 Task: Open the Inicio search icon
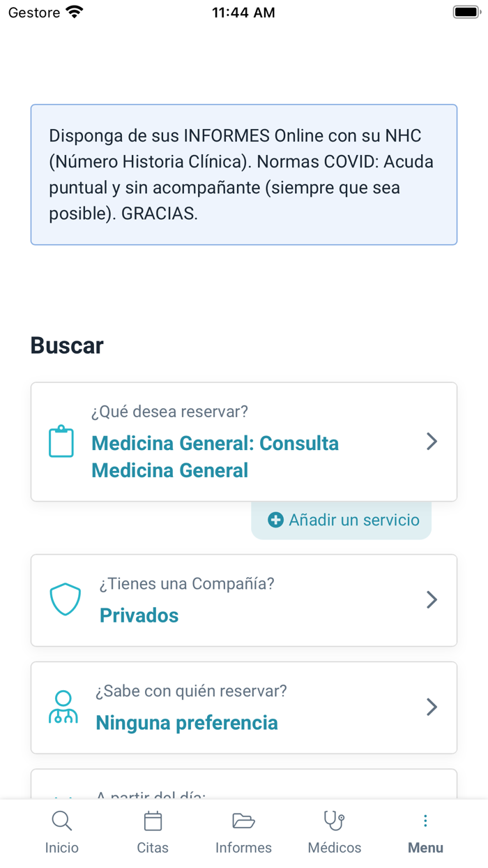tap(61, 821)
